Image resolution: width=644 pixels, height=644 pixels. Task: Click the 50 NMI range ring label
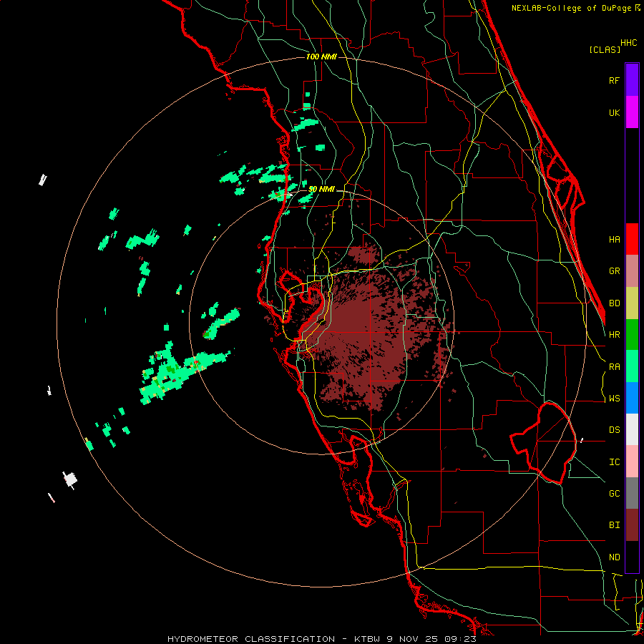pyautogui.click(x=321, y=190)
